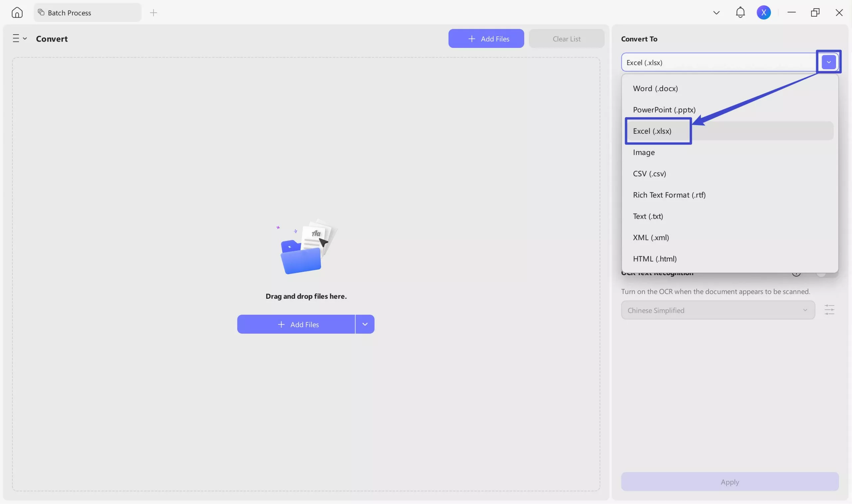The height and width of the screenshot is (504, 852).
Task: Choose PowerPoint (.pptx) format
Action: 664,110
